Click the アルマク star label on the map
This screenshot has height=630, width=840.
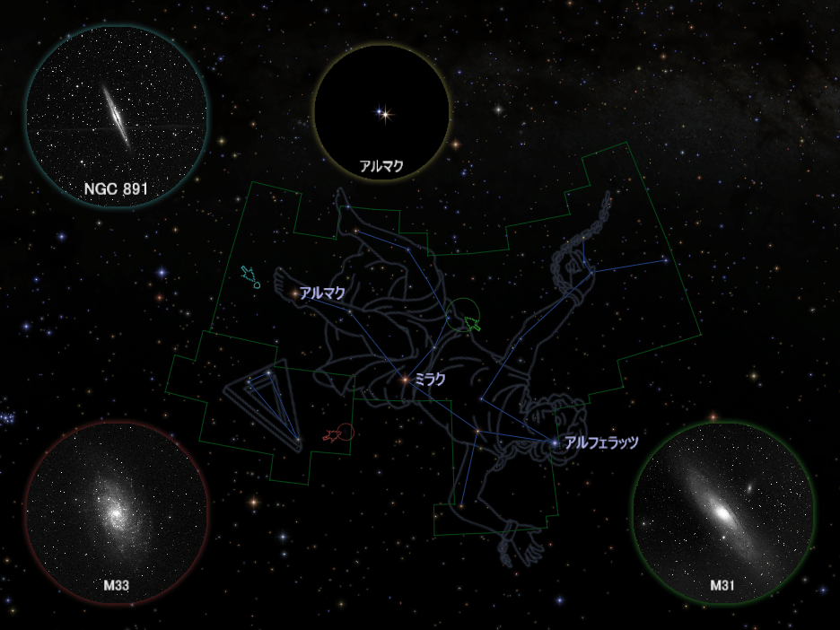click(322, 293)
